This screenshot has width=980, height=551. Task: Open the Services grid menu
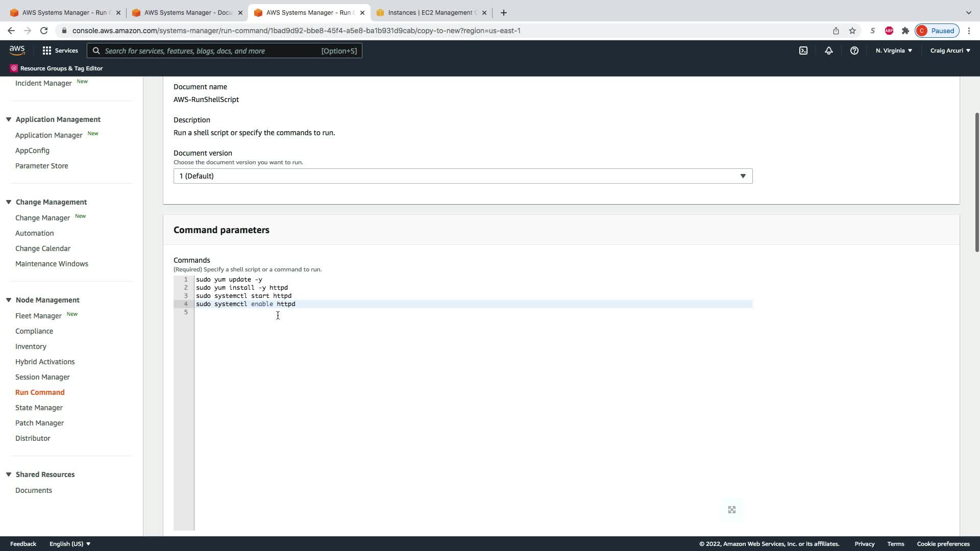pos(60,51)
